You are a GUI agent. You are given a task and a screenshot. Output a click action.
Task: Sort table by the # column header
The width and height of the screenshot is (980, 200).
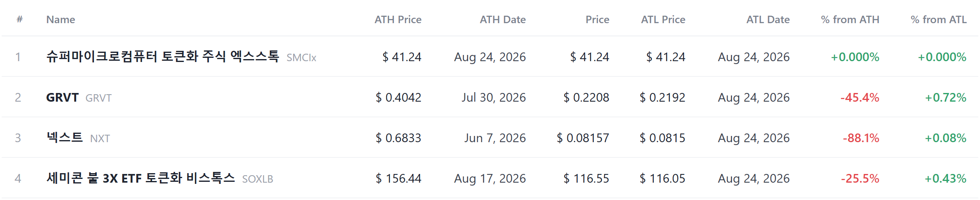19,19
